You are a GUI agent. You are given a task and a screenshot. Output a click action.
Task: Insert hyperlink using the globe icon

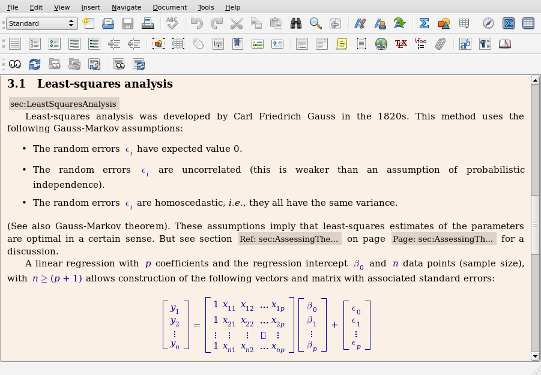pos(381,44)
